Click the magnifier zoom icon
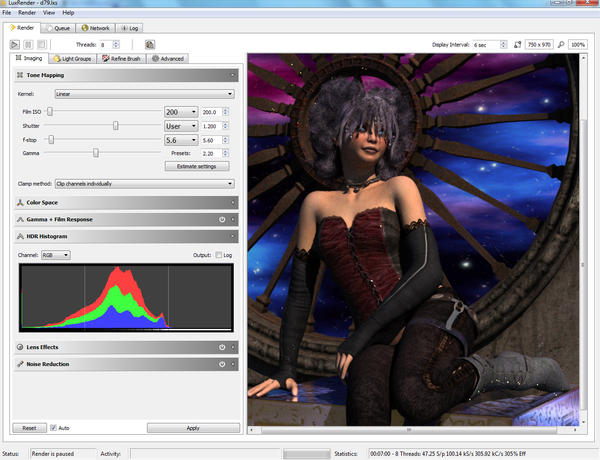Image resolution: width=600 pixels, height=460 pixels. click(561, 44)
